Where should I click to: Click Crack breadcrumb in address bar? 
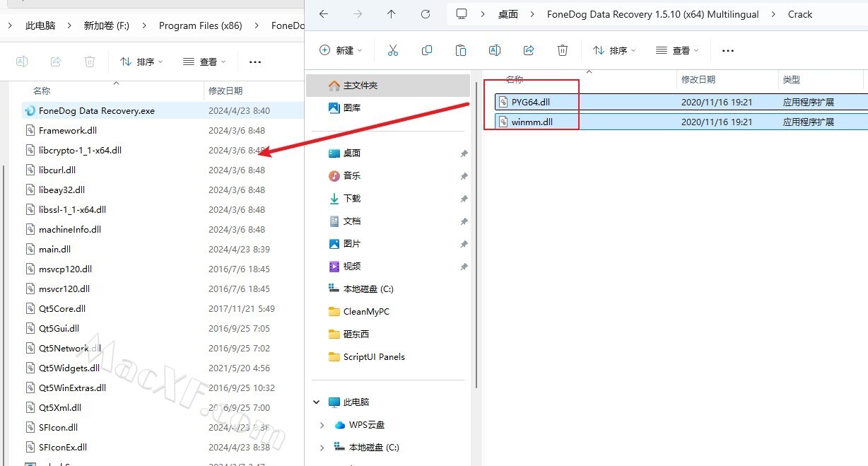tap(800, 14)
